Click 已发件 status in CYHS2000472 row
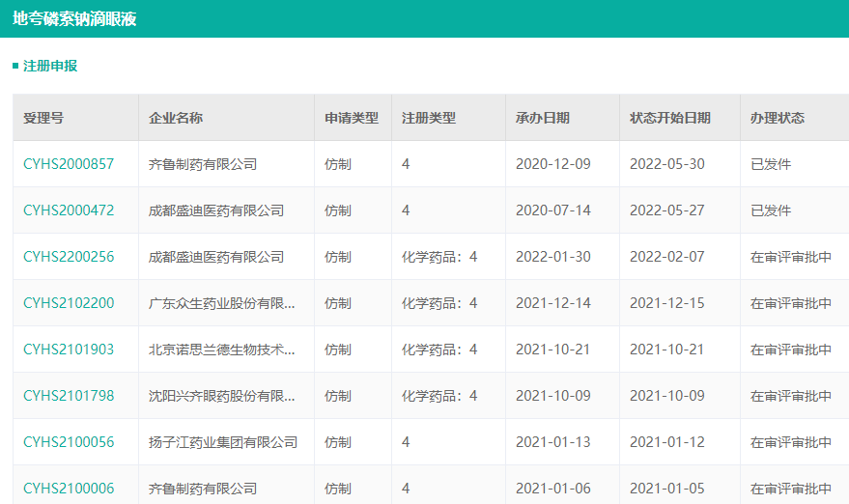 [771, 210]
